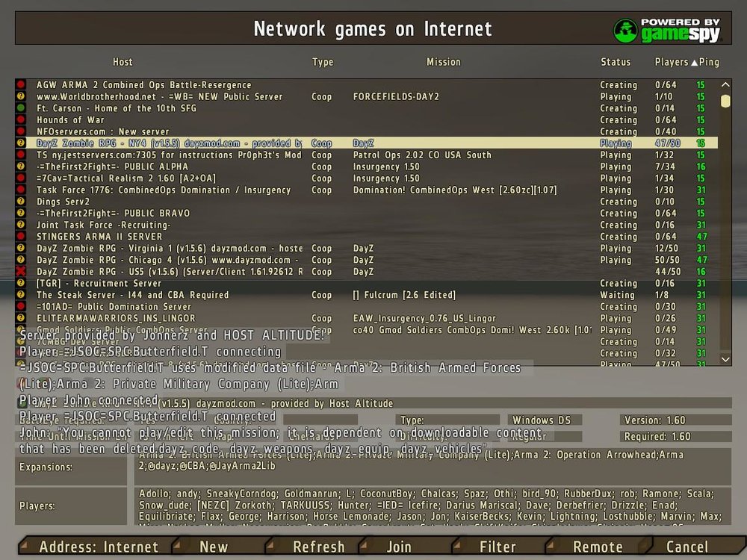747x560 pixels.
Task: Click the FORCEFIELDS-DAY2 mission name
Action: point(396,96)
